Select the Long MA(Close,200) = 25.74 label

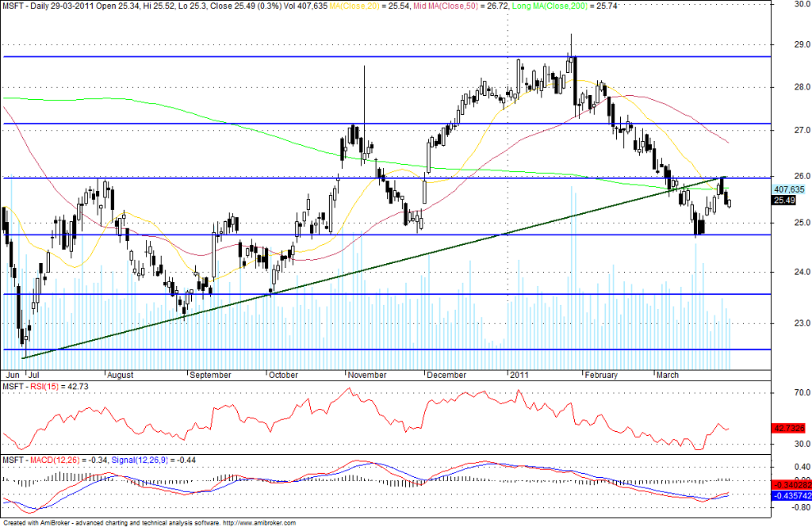(565, 6)
